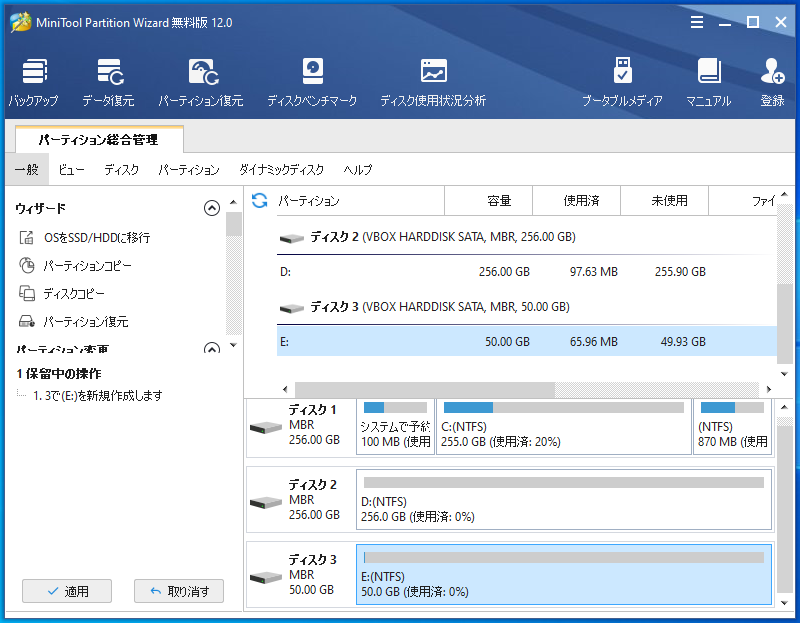Select ディスク 3 in the disk map
The image size is (800, 623).
pos(301,575)
